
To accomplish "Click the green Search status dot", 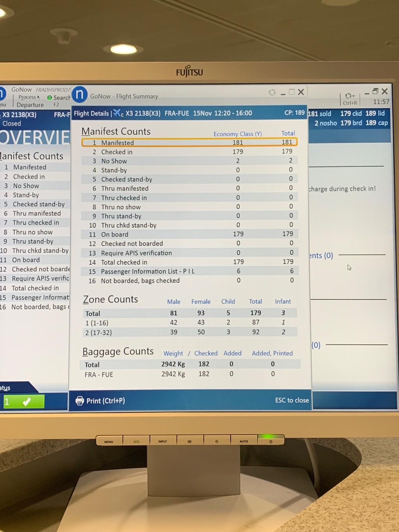I will pos(49,98).
